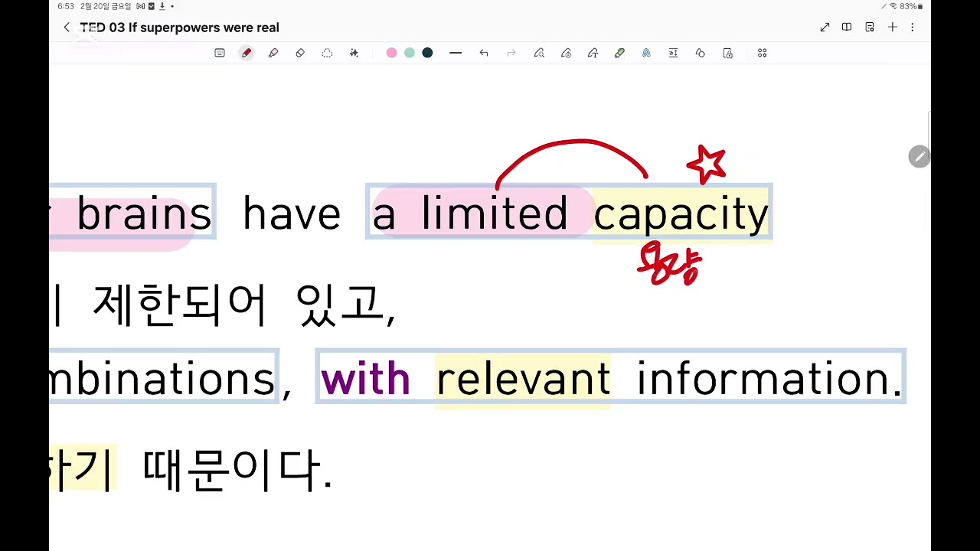Check the battery indicator showing 83%
Screen dimensions: 980x551
[911, 6]
